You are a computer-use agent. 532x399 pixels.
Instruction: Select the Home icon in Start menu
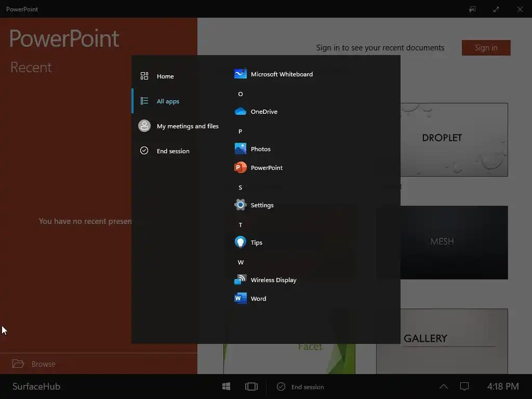(144, 76)
